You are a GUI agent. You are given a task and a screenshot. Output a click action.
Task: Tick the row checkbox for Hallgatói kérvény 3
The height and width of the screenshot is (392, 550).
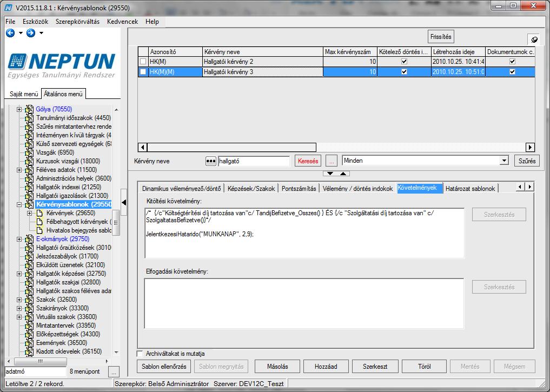(x=143, y=72)
